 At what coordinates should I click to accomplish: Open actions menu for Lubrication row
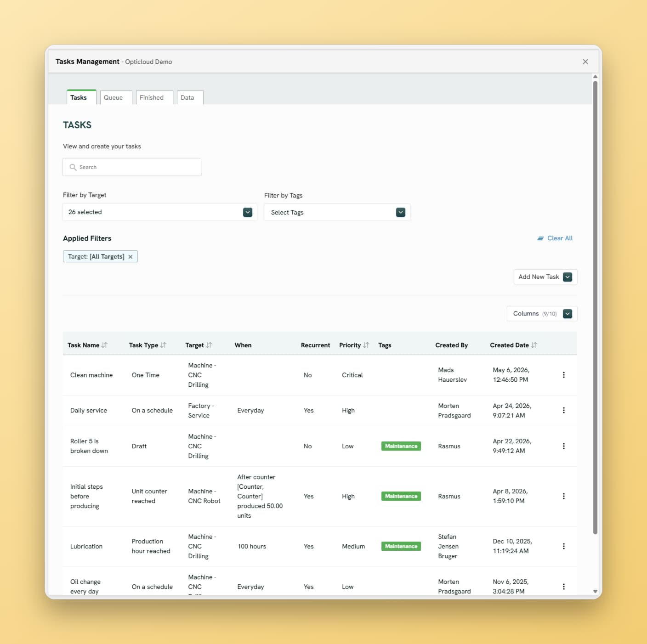coord(564,546)
